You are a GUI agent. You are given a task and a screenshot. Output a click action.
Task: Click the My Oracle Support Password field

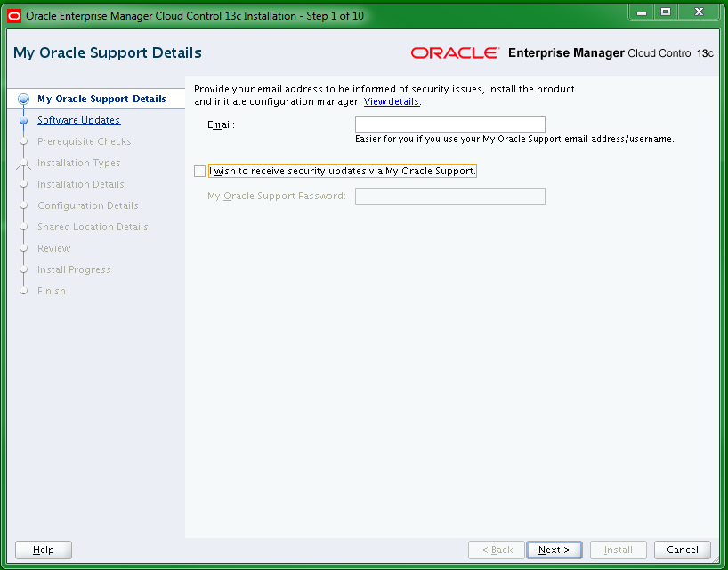(449, 196)
